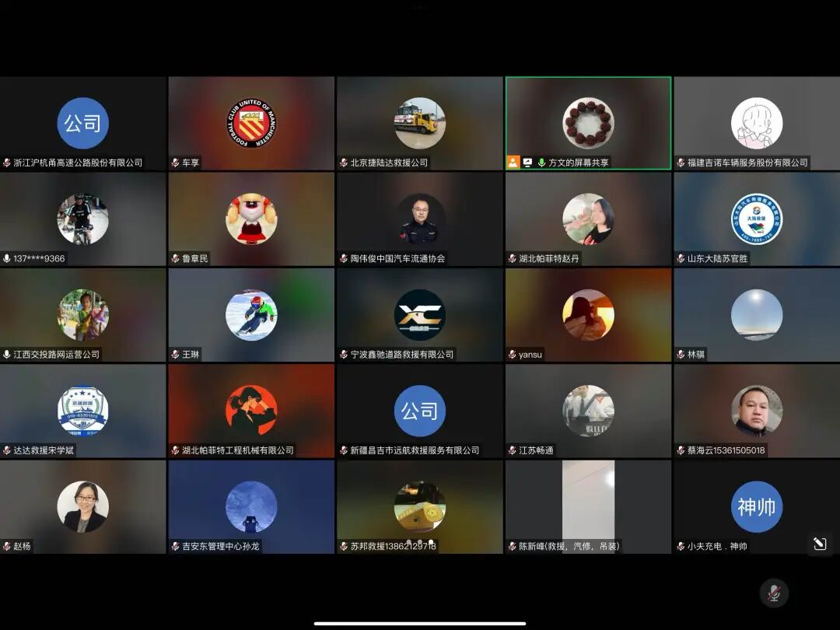This screenshot has width=840, height=630.
Task: Select the tow truck avatar of 北京捷陆达救援公司
Action: (x=420, y=123)
